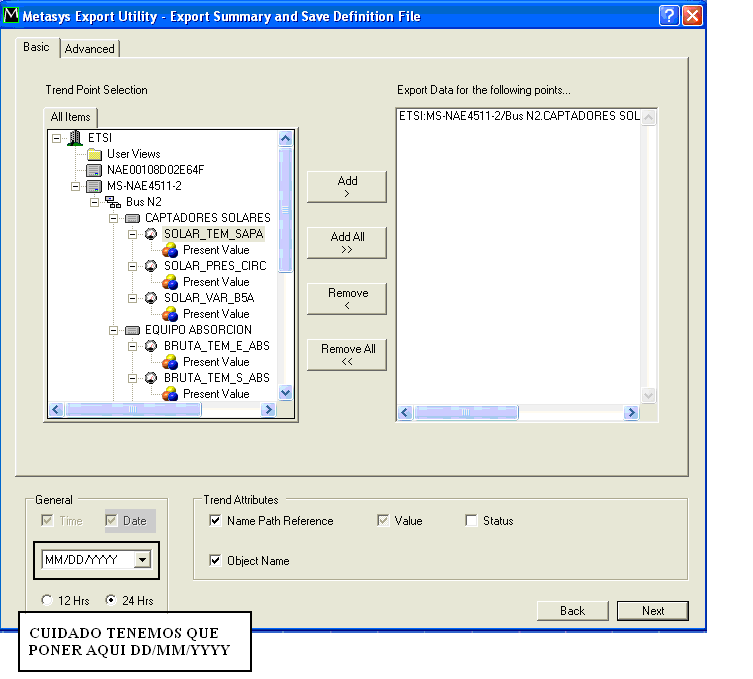Click the CAPTADORES SOLARES controller icon

(x=132, y=218)
